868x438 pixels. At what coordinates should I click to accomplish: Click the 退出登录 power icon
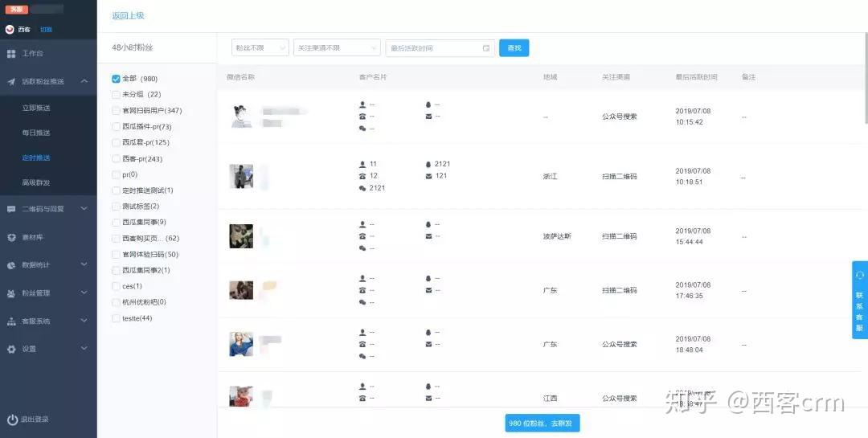coord(11,420)
